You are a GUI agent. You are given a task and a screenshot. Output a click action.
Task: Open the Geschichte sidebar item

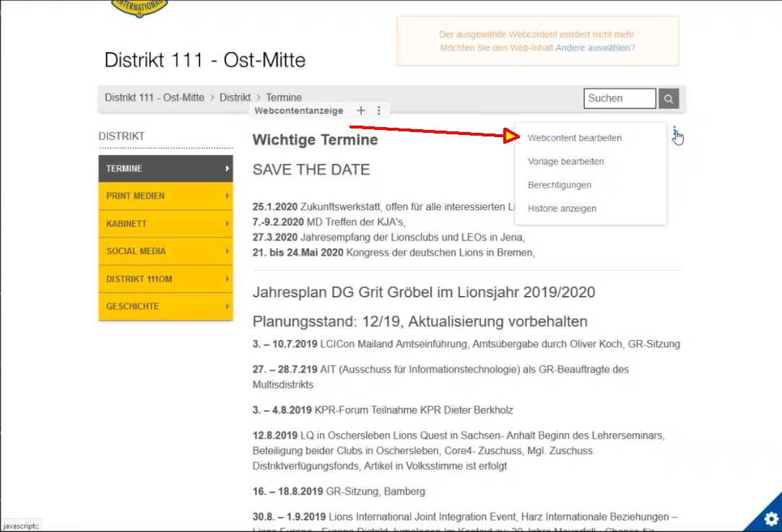pos(165,307)
